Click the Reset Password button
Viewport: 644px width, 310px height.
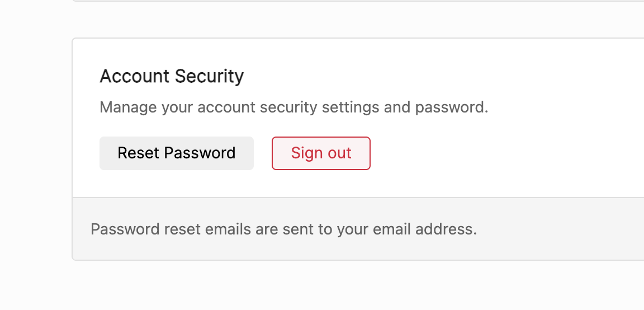click(176, 153)
